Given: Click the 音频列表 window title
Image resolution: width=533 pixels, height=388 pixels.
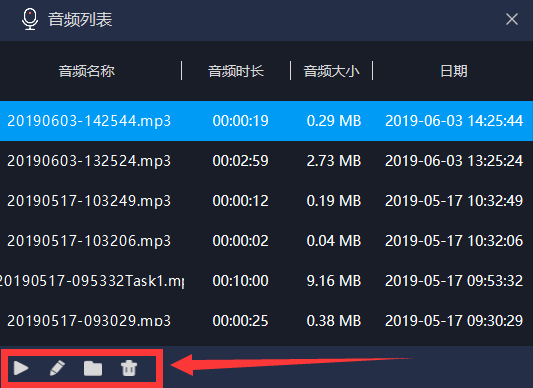Looking at the screenshot, I should [x=80, y=19].
